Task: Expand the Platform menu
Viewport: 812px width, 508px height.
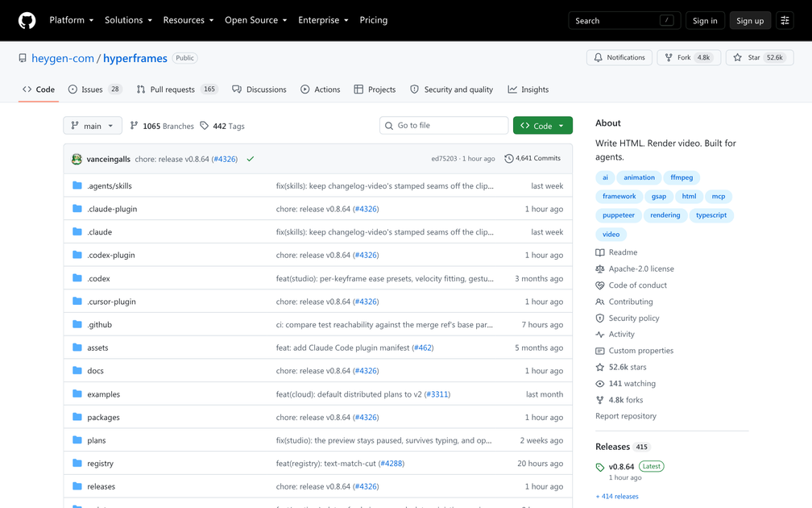Action: coord(72,20)
